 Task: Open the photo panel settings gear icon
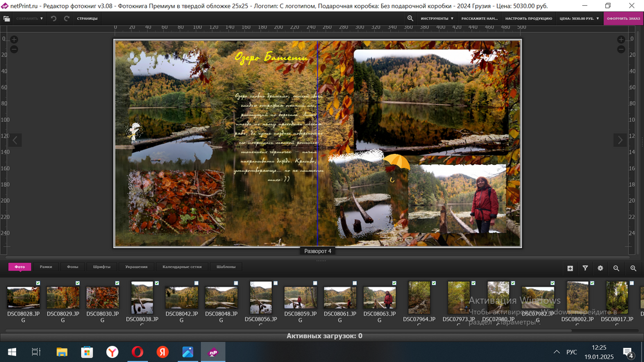(600, 269)
